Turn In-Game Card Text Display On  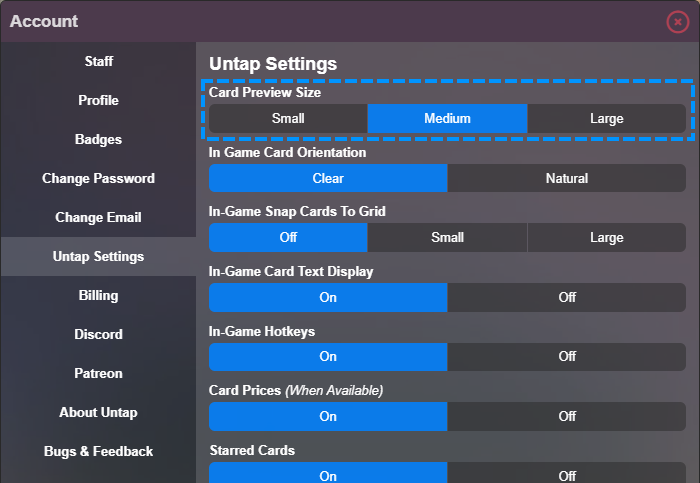click(x=328, y=297)
